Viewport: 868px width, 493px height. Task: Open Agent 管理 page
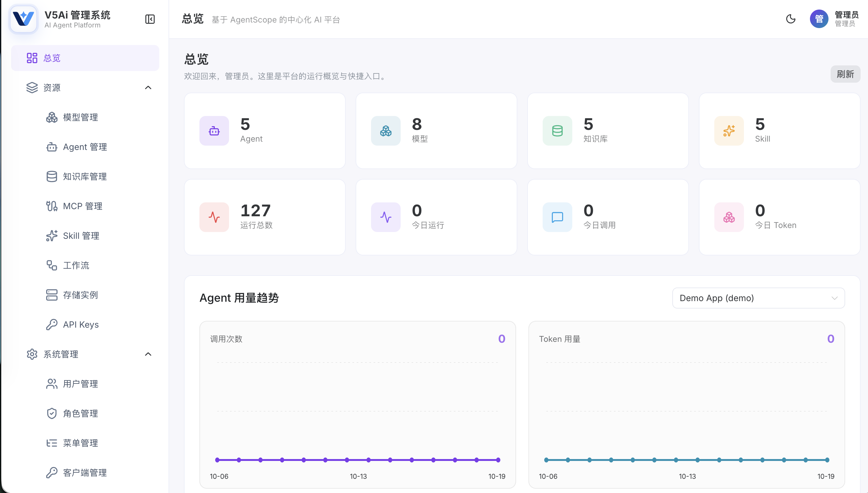tap(85, 147)
